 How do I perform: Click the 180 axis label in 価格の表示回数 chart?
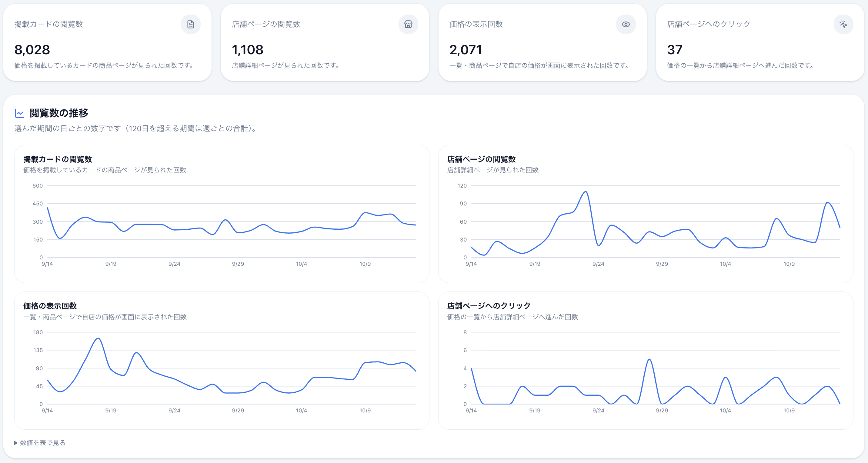coord(38,332)
